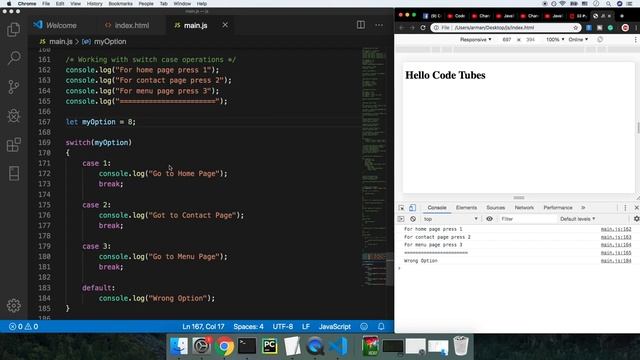Click Ln 167, Col 17 in status bar
The width and height of the screenshot is (640, 360).
pos(203,327)
